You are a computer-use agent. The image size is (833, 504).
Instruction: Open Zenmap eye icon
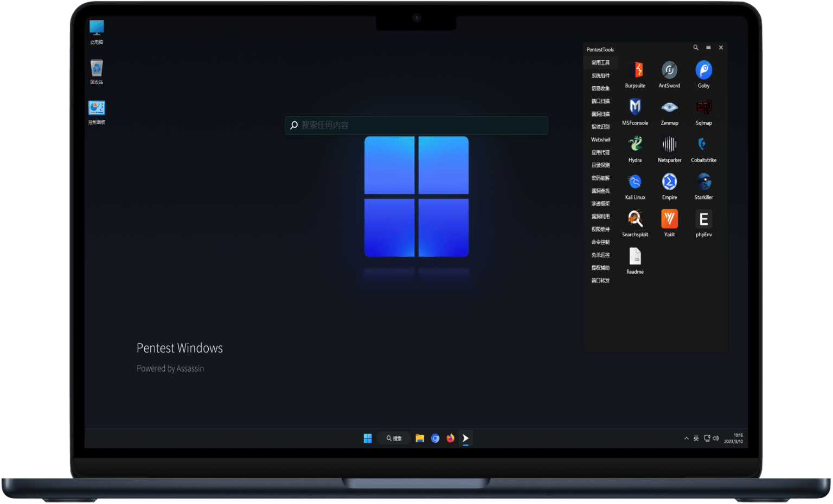(x=669, y=107)
